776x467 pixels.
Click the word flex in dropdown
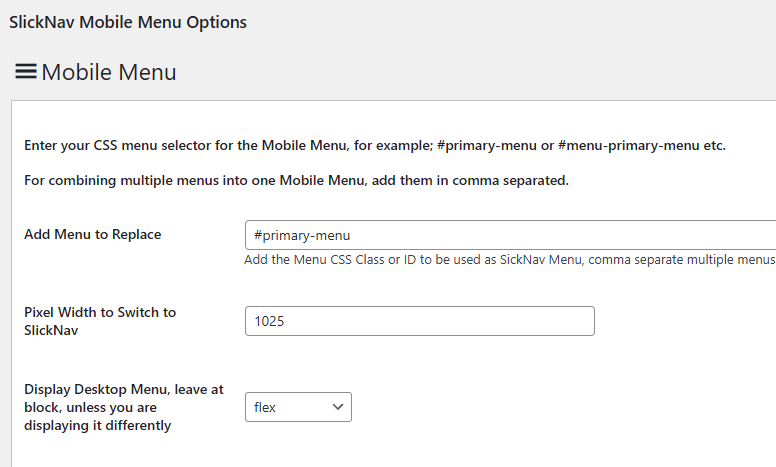point(265,407)
